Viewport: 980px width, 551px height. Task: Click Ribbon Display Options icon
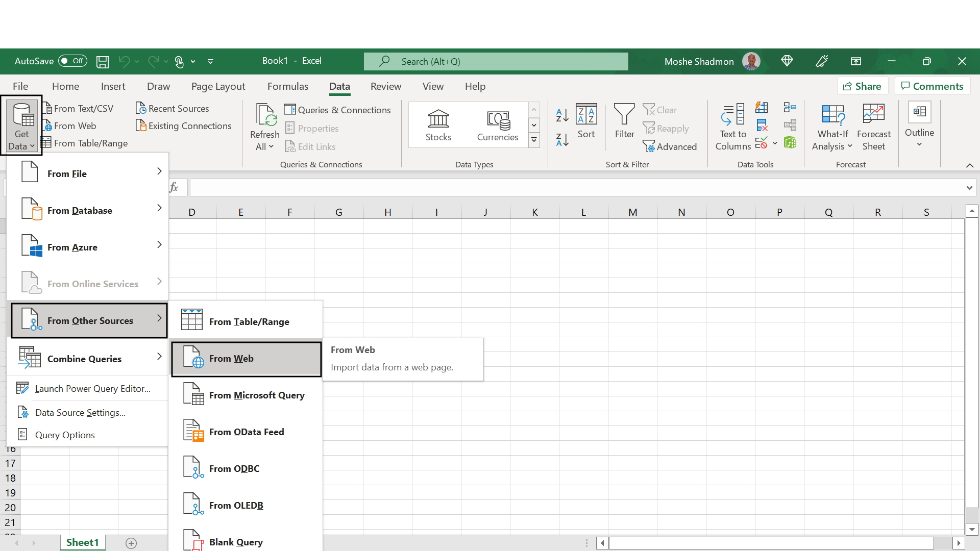click(856, 61)
